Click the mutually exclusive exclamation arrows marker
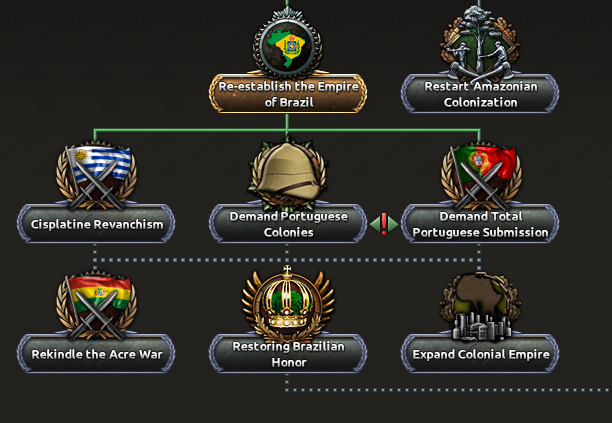This screenshot has height=423, width=612. click(384, 224)
